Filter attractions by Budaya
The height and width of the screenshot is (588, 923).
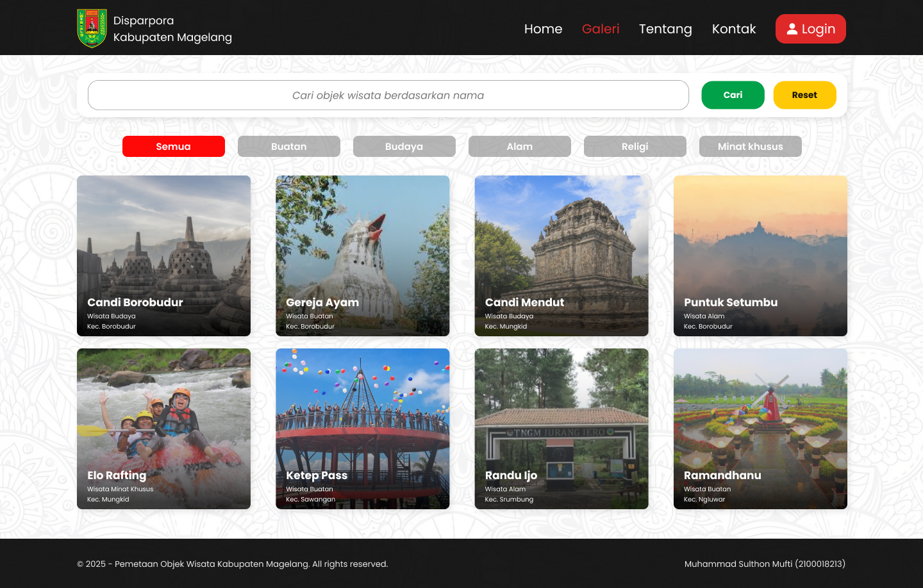[404, 146]
